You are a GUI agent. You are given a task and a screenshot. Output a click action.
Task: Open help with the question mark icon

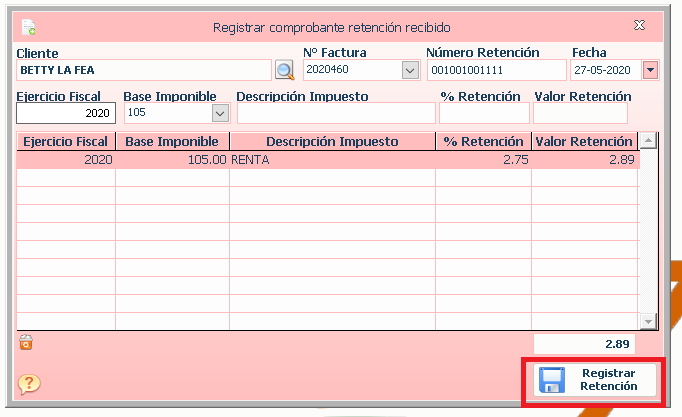click(29, 384)
